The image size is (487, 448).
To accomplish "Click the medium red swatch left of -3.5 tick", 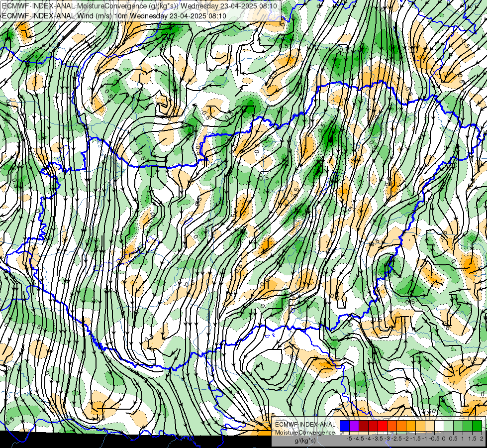I will [373, 426].
